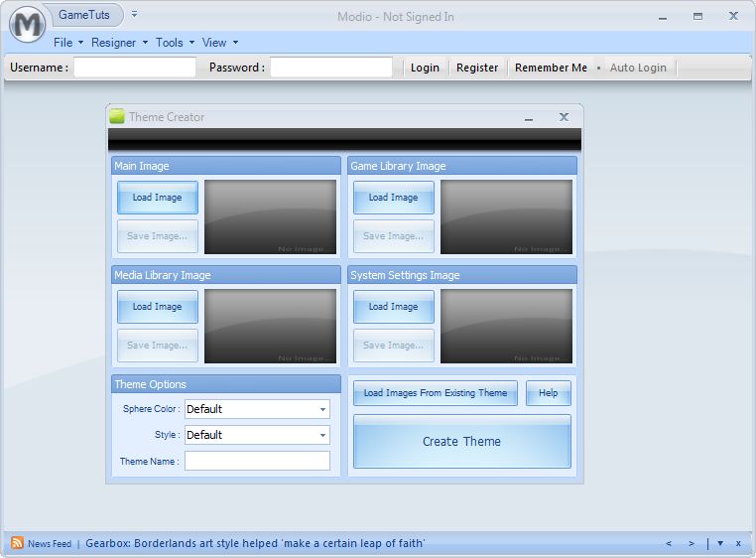Click the Create Theme button
Screen dimensions: 756x558
pyautogui.click(x=462, y=441)
